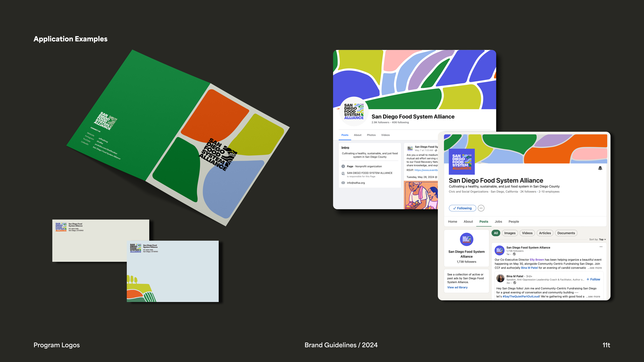This screenshot has width=644, height=362.
Task: Click the blue envelope with landscape illustration
Action: (173, 271)
